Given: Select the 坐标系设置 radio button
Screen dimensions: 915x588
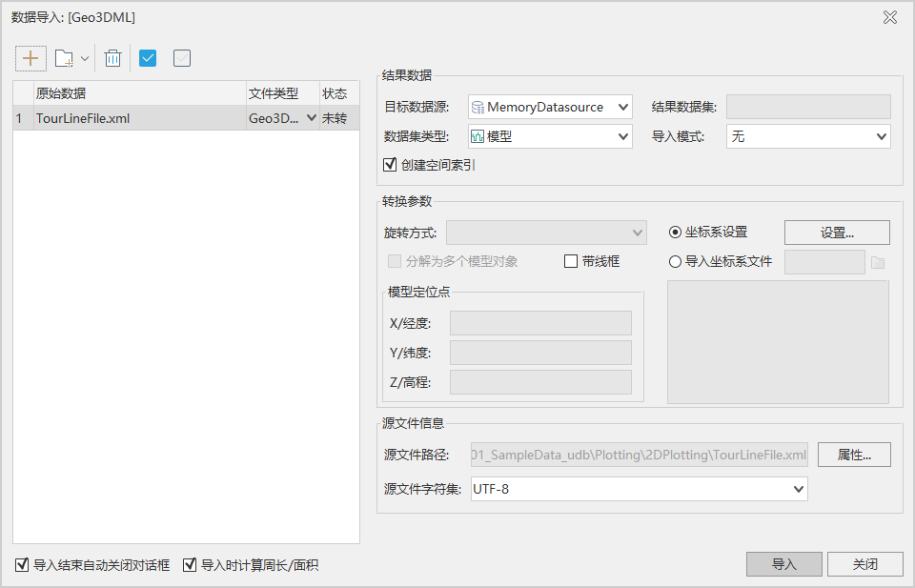Looking at the screenshot, I should [x=675, y=232].
